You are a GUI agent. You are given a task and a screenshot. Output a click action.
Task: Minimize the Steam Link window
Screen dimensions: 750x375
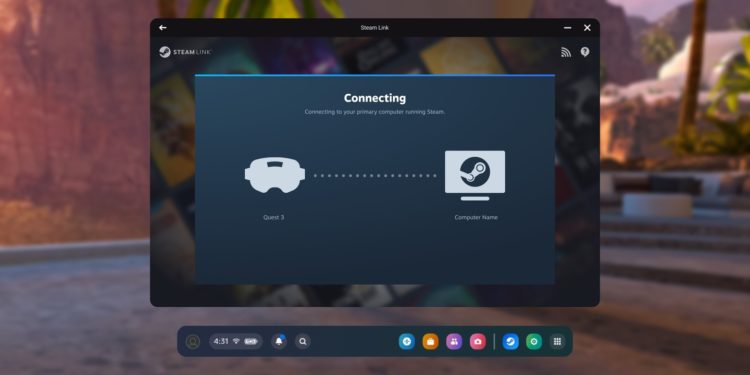567,28
